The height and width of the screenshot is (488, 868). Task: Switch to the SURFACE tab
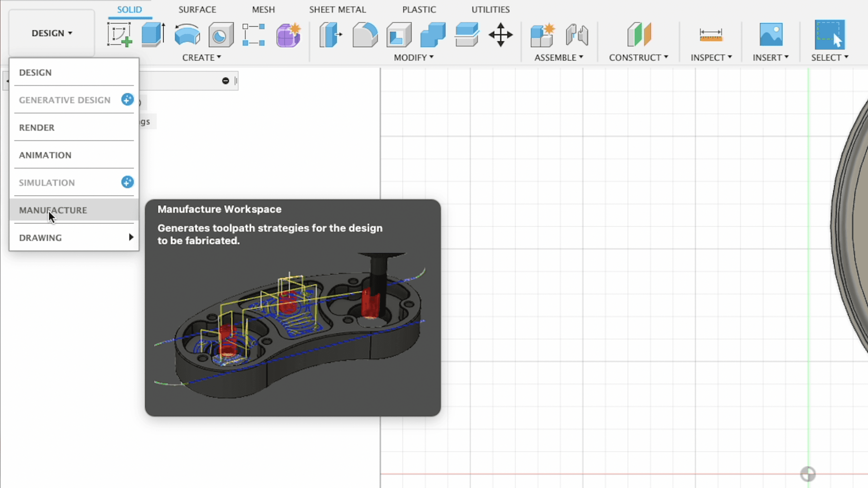pyautogui.click(x=197, y=10)
